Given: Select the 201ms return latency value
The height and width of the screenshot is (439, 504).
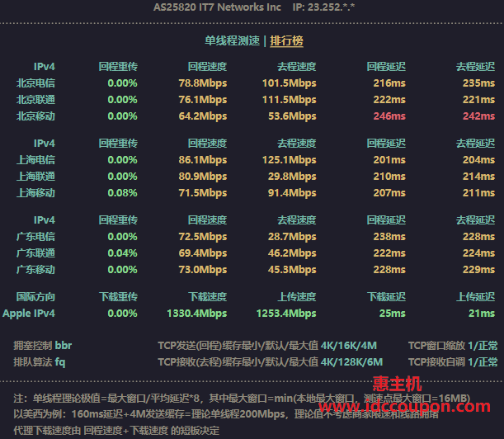Looking at the screenshot, I should [389, 160].
